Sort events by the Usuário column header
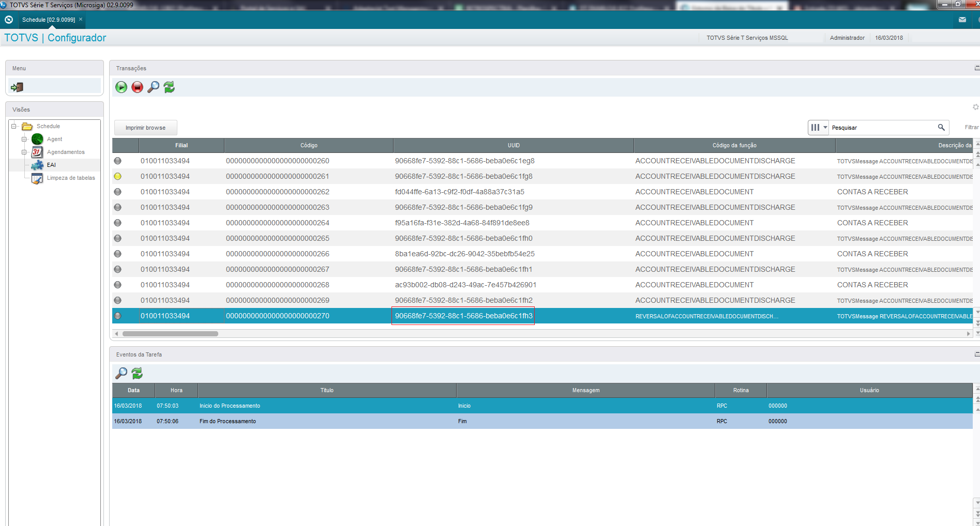Viewport: 980px width, 526px height. [x=869, y=390]
